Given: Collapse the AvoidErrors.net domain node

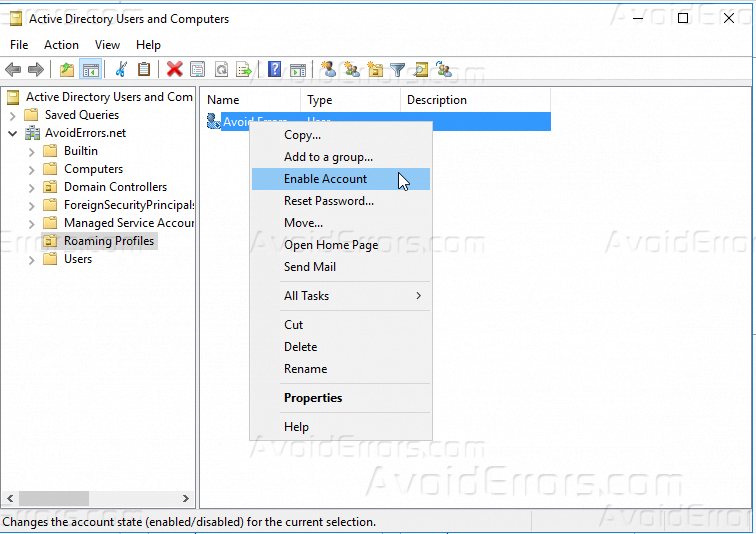Looking at the screenshot, I should point(12,133).
